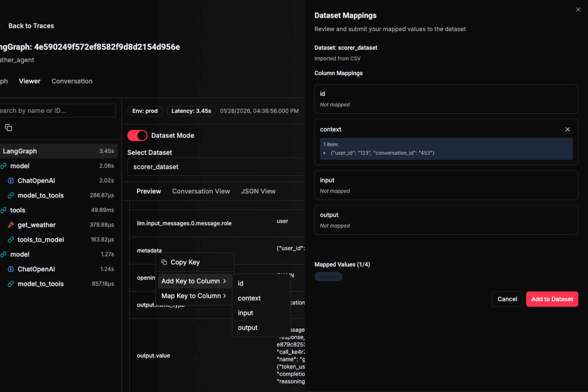Viewport: 588px width, 392px height.
Task: Click the ChatOpenAI logo icon in the trace tree
Action: (11, 181)
